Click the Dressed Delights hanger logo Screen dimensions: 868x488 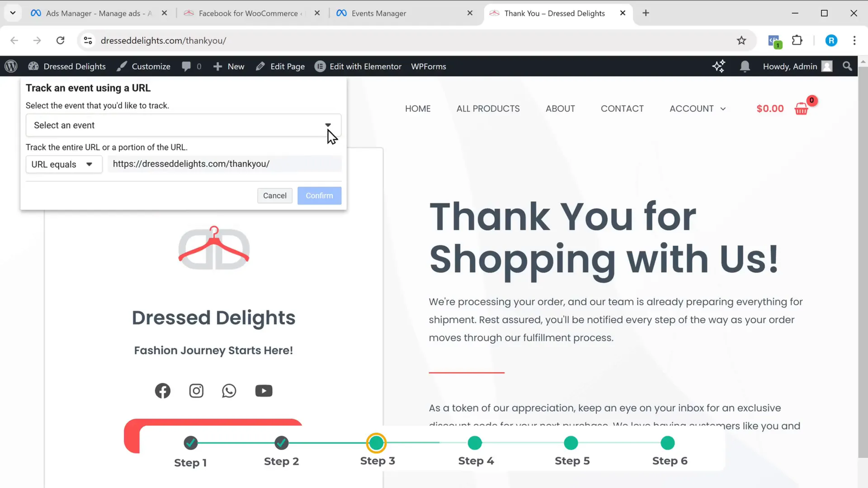pos(214,248)
